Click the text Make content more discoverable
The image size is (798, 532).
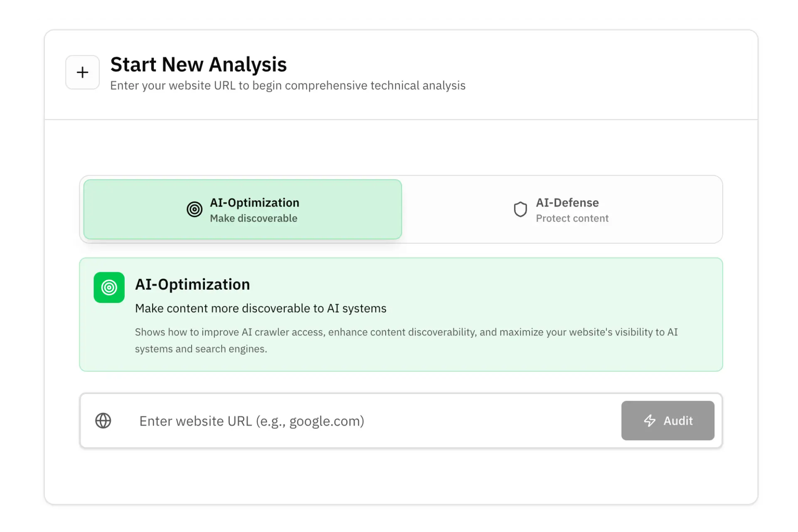click(261, 308)
